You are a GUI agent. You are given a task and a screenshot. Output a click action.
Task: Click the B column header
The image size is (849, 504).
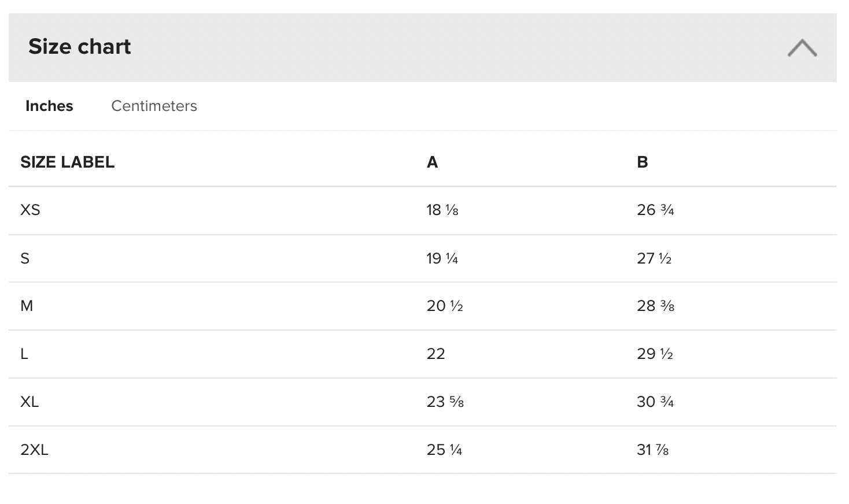[x=642, y=162]
